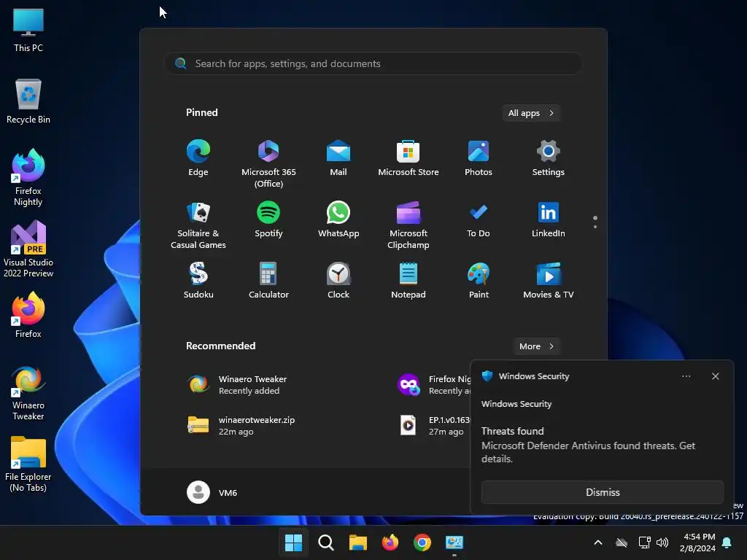
Task: Click the search box in Start menu
Action: pos(373,63)
